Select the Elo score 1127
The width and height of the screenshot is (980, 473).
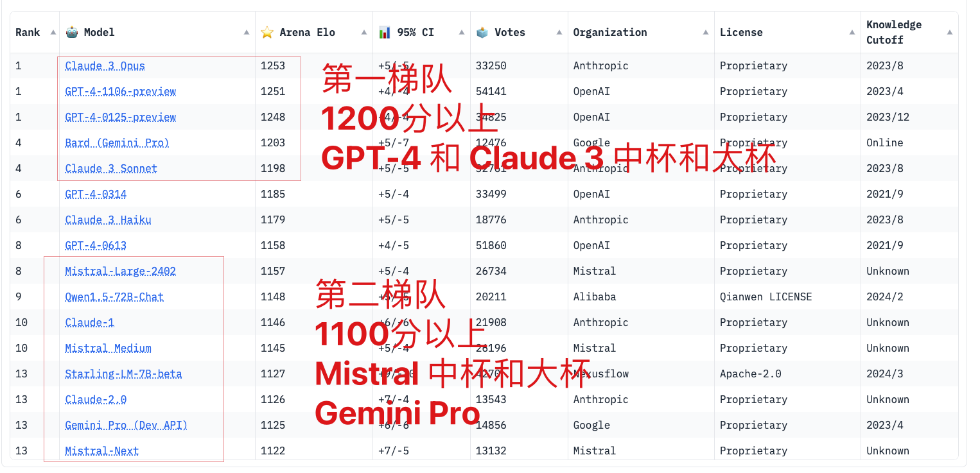[273, 374]
